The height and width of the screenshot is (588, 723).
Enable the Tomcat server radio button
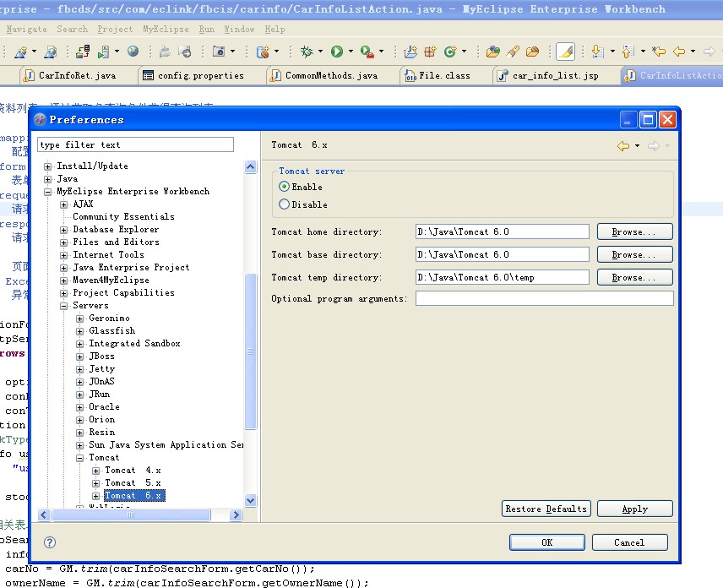click(x=285, y=187)
